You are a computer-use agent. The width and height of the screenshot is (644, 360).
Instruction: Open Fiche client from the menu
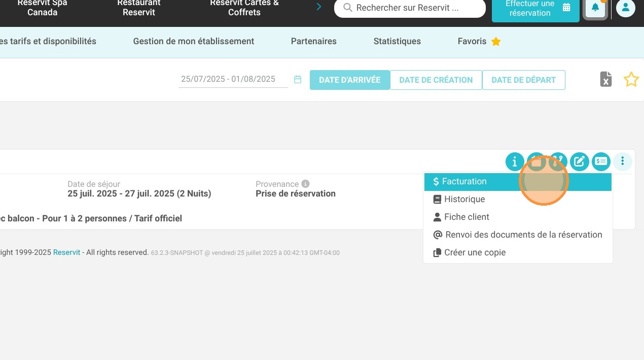518,217
